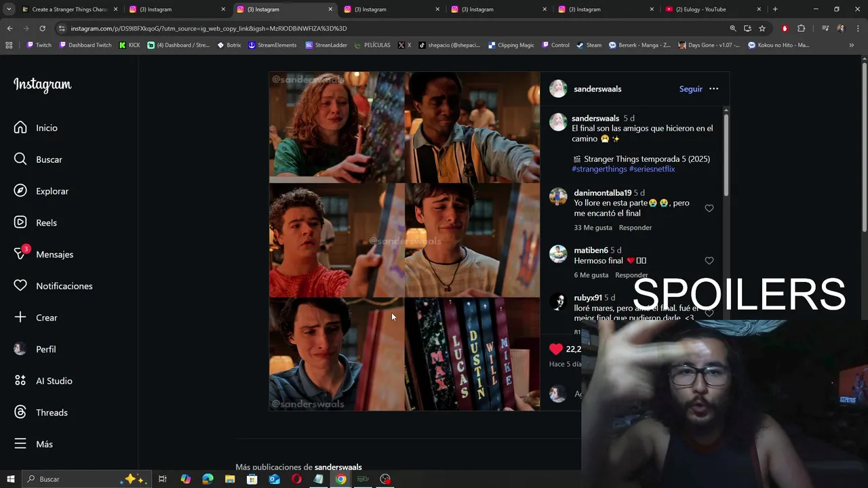868x488 pixels.
Task: Open sanderswaals profile from post header
Action: click(x=597, y=89)
